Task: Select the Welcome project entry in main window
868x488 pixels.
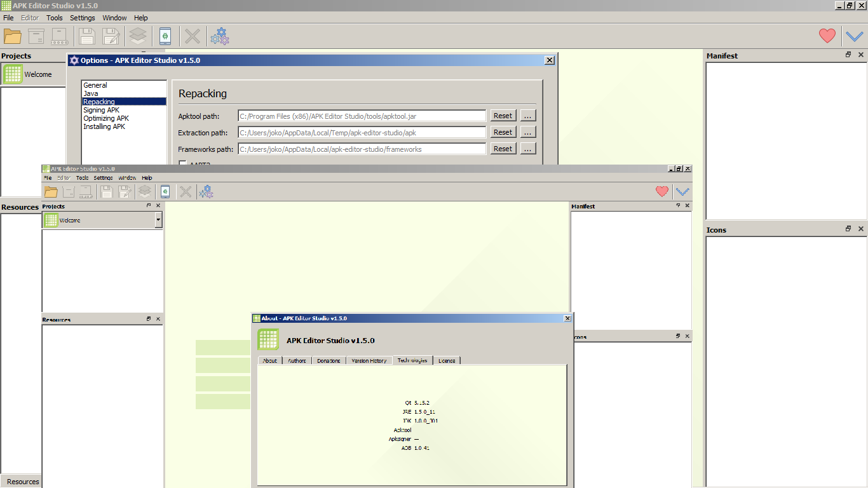Action: 33,74
